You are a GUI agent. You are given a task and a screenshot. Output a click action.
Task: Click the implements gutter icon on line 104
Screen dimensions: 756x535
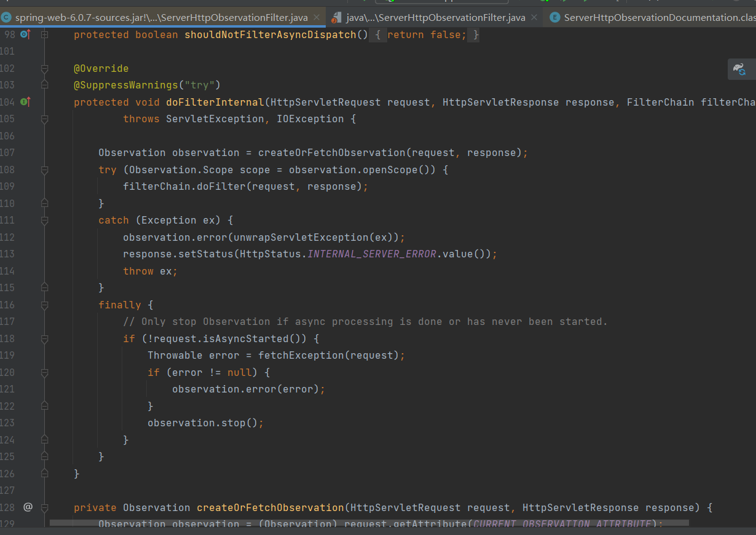pyautogui.click(x=25, y=102)
